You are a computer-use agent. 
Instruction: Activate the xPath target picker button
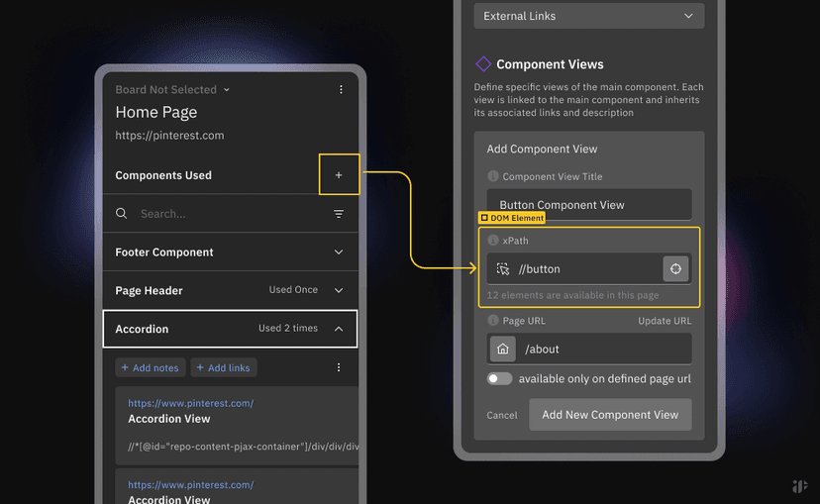[675, 268]
